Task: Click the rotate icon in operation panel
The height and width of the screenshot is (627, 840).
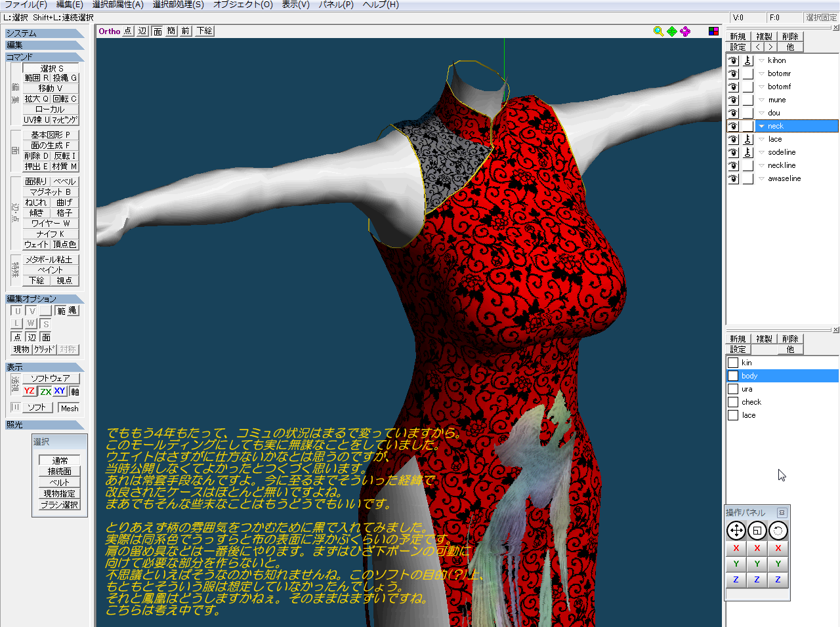Action: [778, 531]
